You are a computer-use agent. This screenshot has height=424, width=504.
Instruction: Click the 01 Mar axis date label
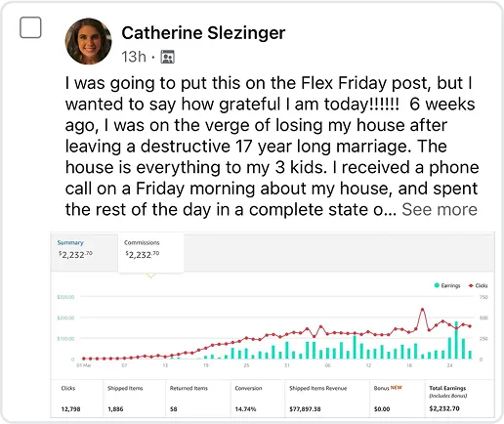(84, 365)
